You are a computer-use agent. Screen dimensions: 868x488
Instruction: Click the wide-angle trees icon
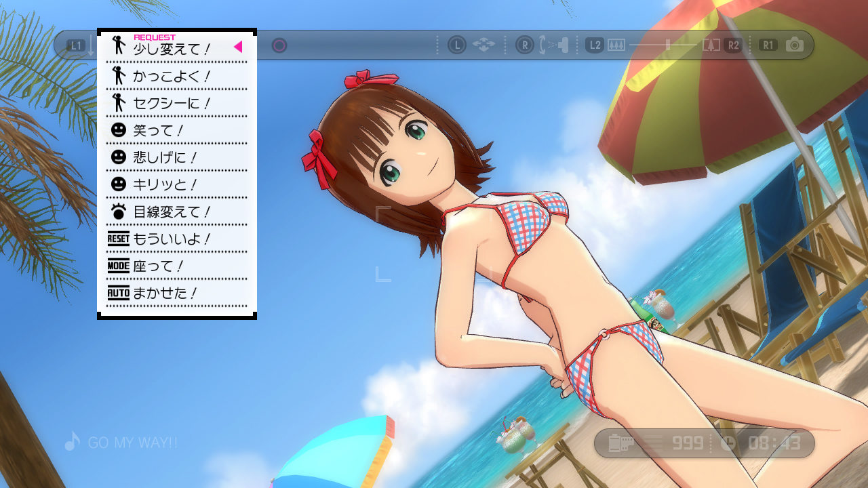coord(616,45)
